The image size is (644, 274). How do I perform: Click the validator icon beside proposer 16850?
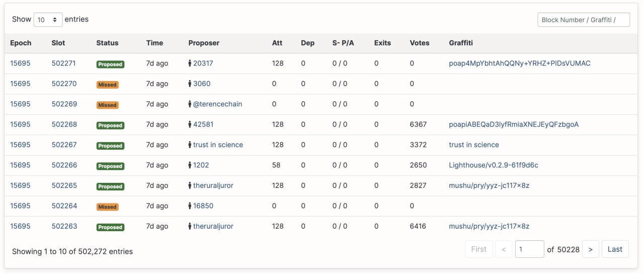190,206
